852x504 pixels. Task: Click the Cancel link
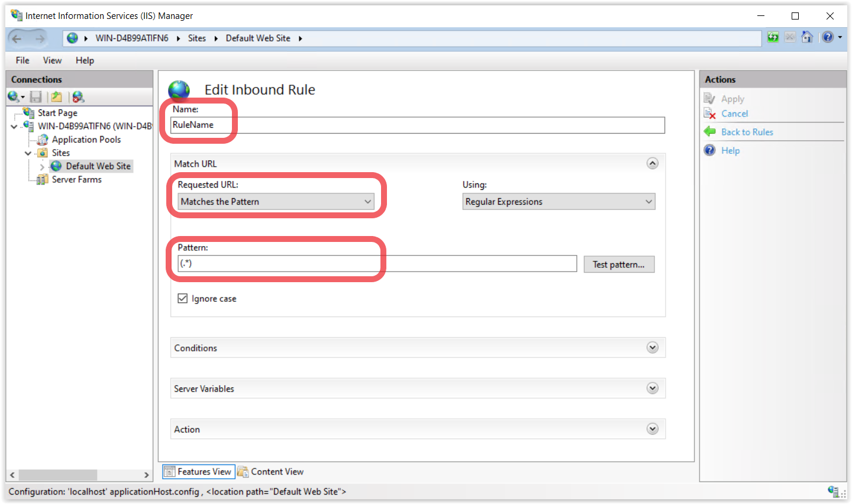pyautogui.click(x=734, y=114)
